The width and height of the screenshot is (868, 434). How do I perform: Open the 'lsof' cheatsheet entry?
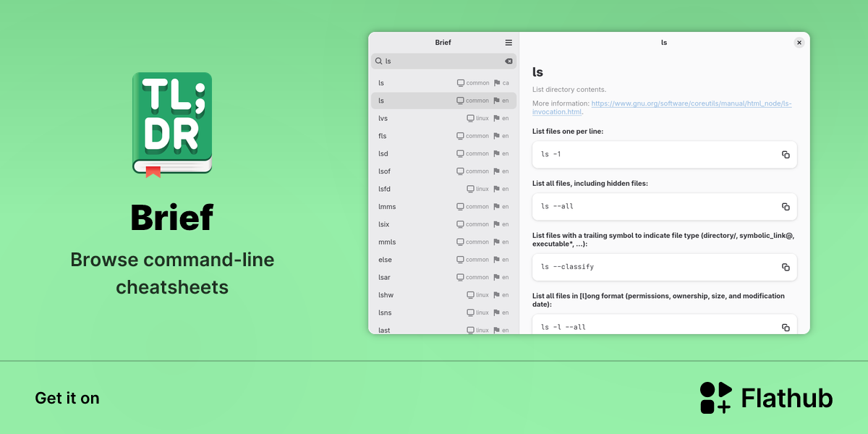(443, 171)
